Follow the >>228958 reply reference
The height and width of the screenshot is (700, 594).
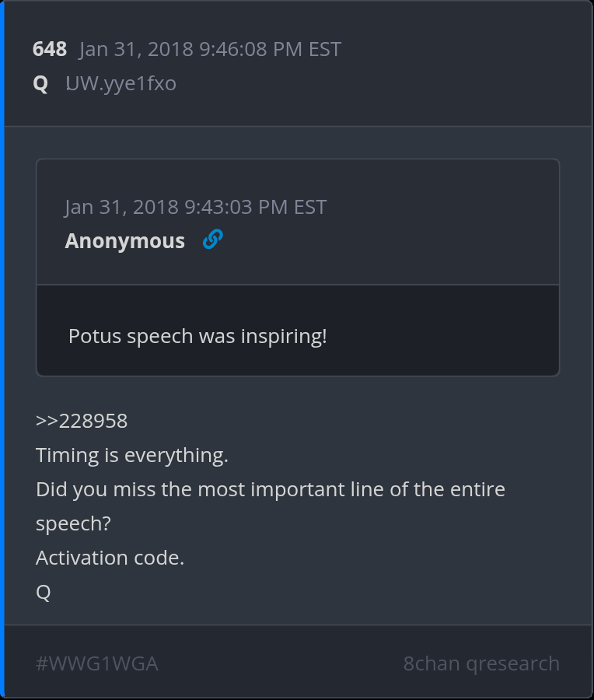point(82,421)
